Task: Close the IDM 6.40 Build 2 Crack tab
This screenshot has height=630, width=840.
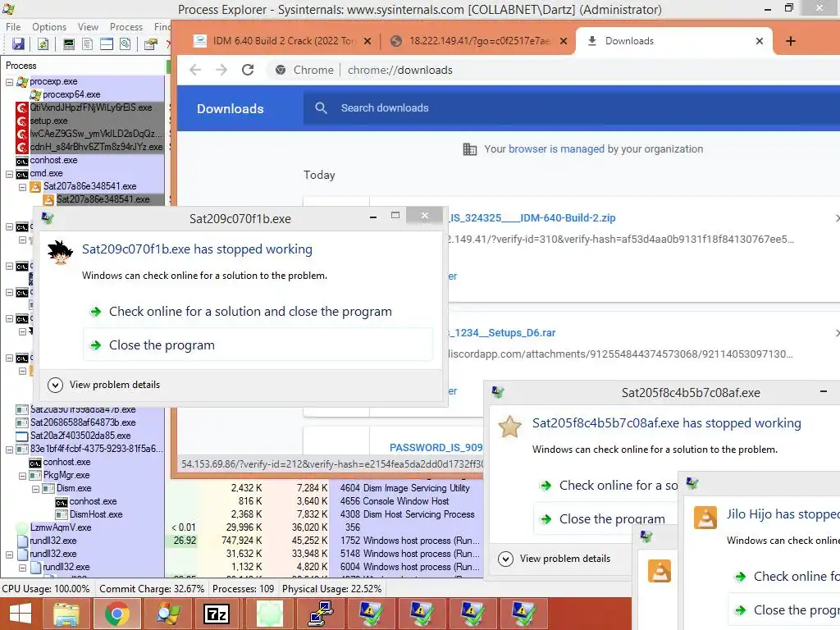Action: [x=367, y=41]
